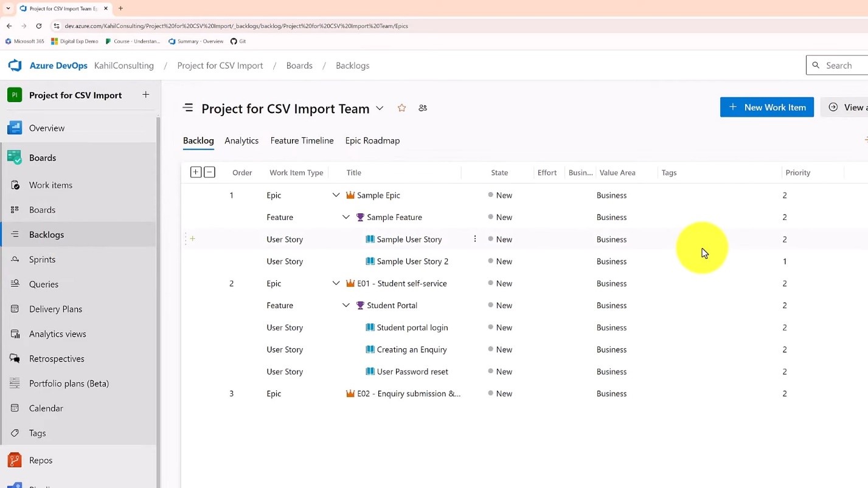Image resolution: width=868 pixels, height=488 pixels.
Task: Open Repos in the left sidebar
Action: [41, 460]
